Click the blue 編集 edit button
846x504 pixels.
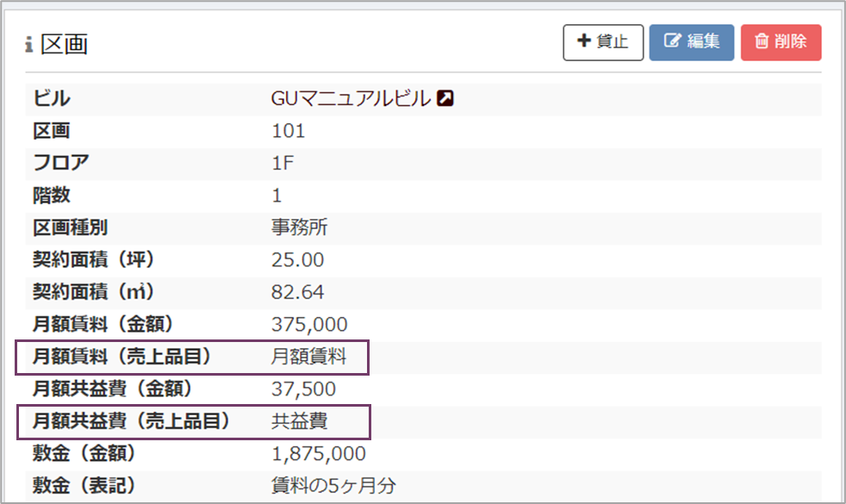691,42
